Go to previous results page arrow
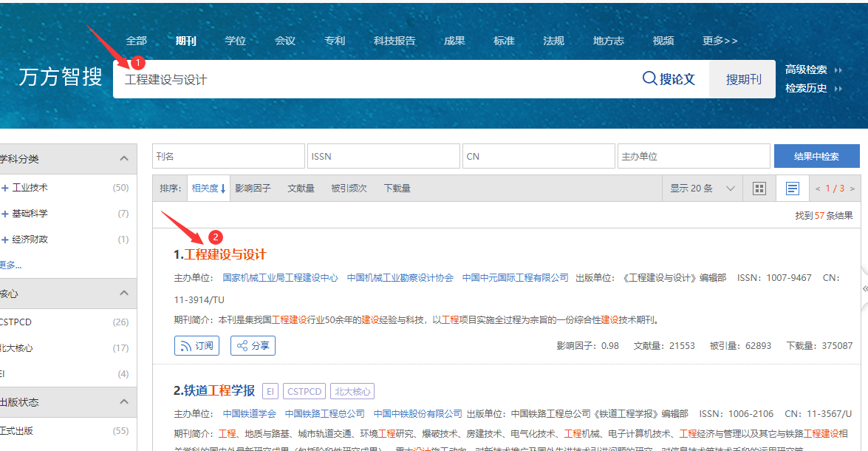 pyautogui.click(x=818, y=189)
